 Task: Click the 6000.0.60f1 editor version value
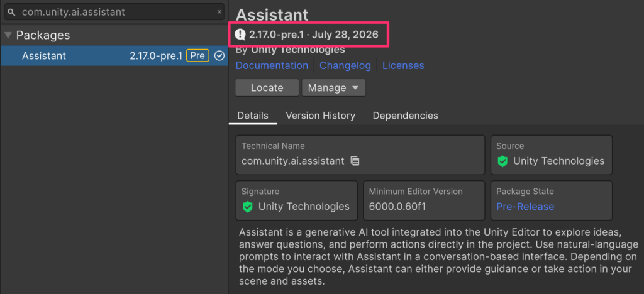point(397,207)
